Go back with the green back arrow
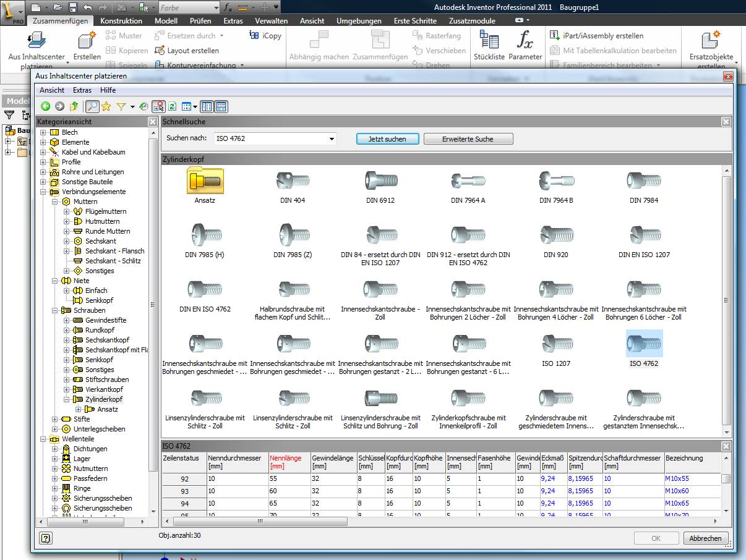Viewport: 746px width, 560px height. coord(45,106)
